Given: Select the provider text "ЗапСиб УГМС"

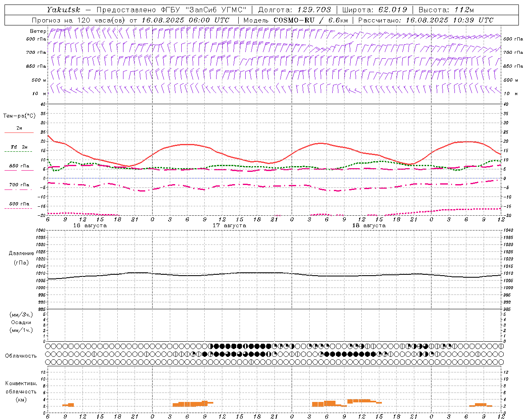Looking at the screenshot, I should 216,9.
